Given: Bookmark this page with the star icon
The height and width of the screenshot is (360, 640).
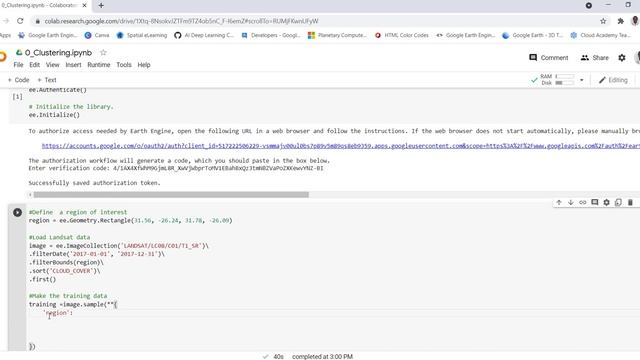Looking at the screenshot, I should [x=603, y=21].
